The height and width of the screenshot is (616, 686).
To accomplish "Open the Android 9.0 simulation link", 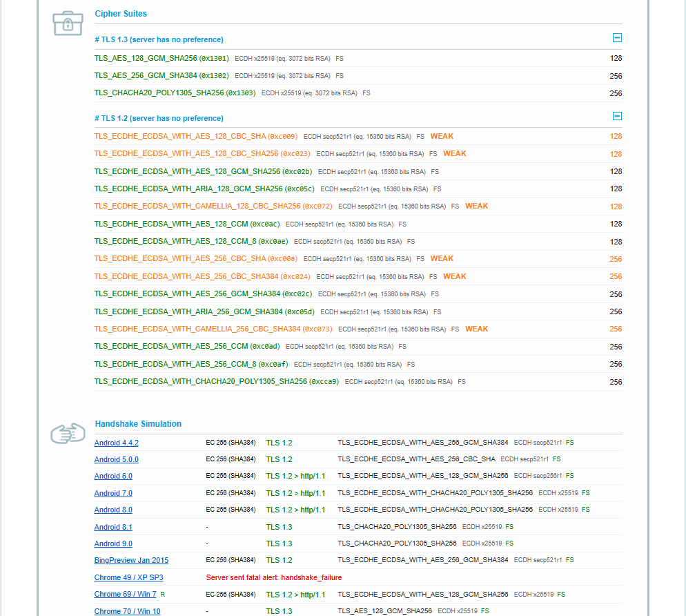I will (113, 543).
